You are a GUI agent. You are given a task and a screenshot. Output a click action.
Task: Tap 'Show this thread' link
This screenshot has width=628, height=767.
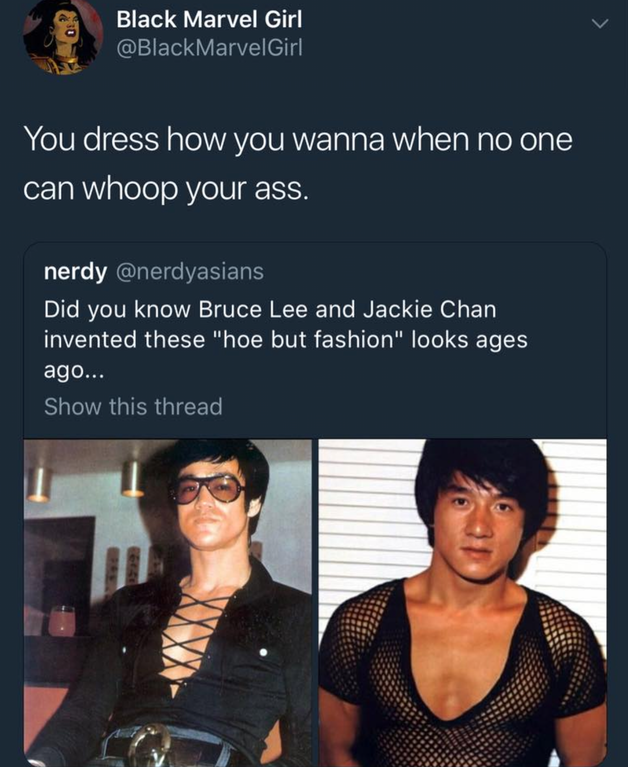pos(133,407)
